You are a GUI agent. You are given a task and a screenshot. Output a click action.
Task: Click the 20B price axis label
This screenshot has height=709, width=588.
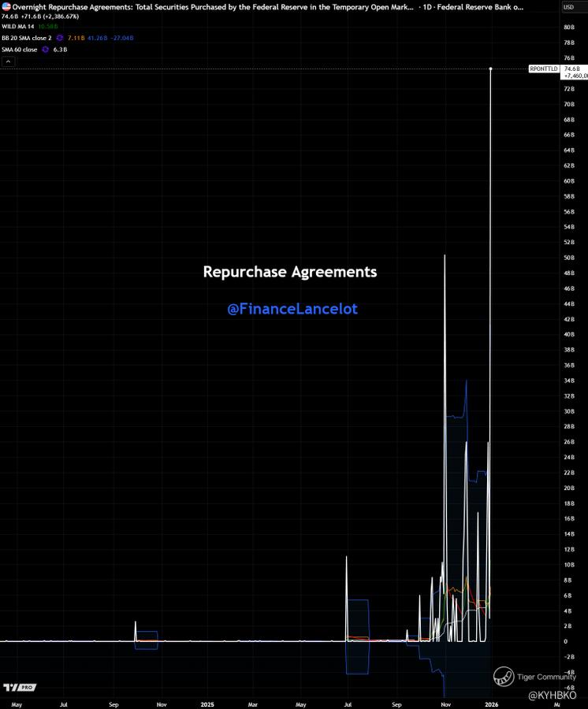(569, 488)
